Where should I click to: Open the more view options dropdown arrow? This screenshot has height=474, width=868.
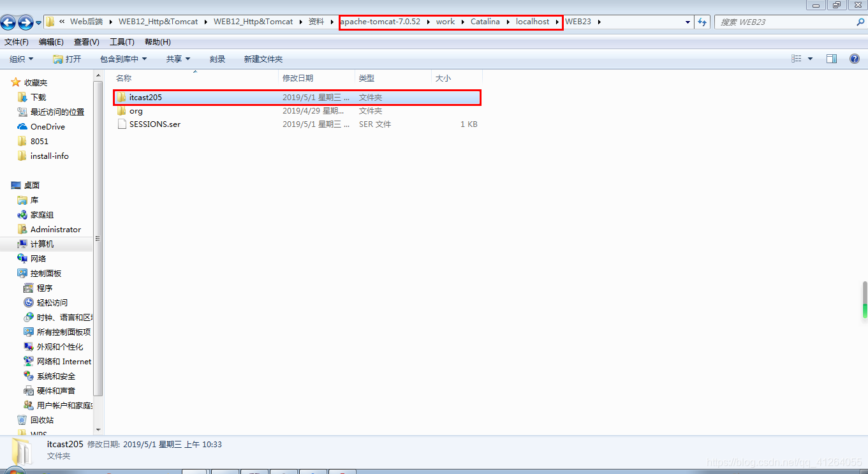point(811,59)
